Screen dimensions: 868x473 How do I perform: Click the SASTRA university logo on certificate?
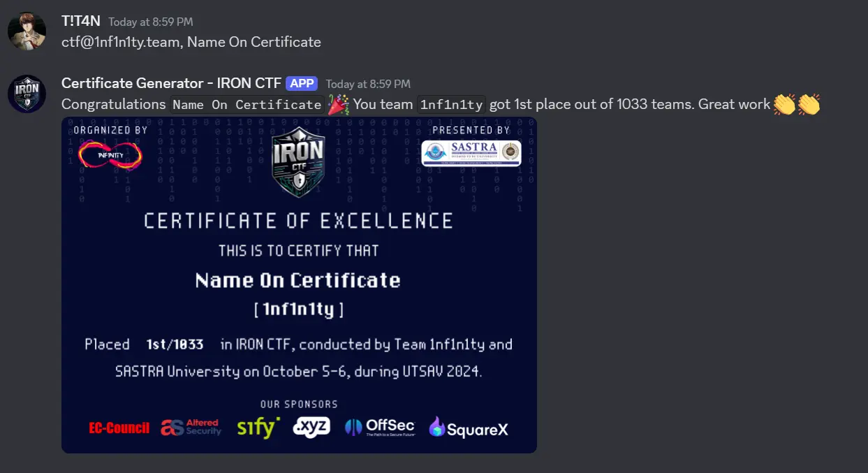(471, 153)
